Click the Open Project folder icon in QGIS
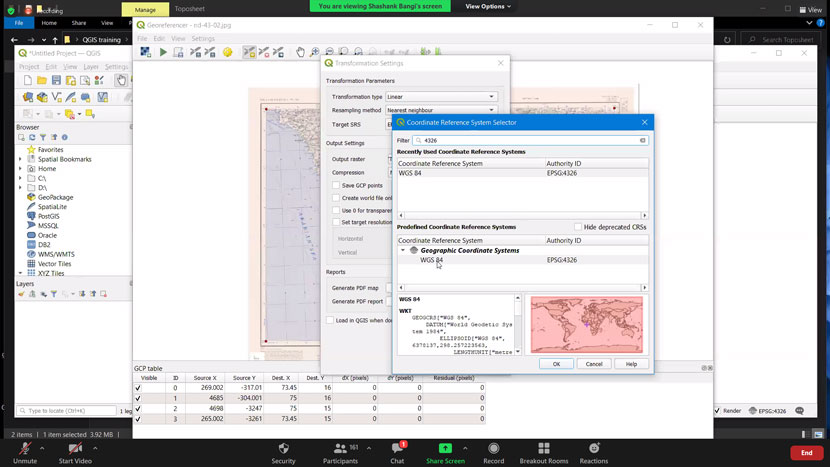 42,80
